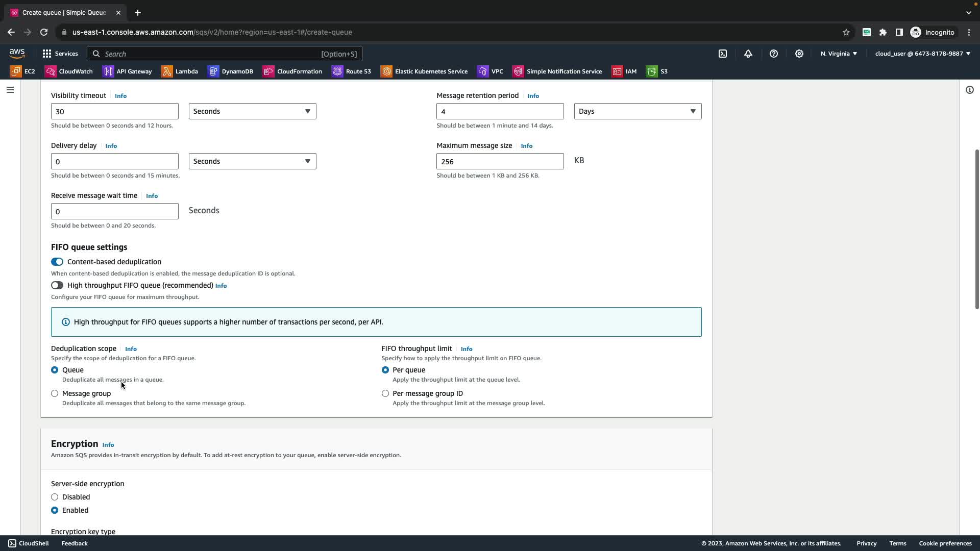The image size is (980, 551).
Task: Open the cloud_user account menu
Action: (922, 54)
